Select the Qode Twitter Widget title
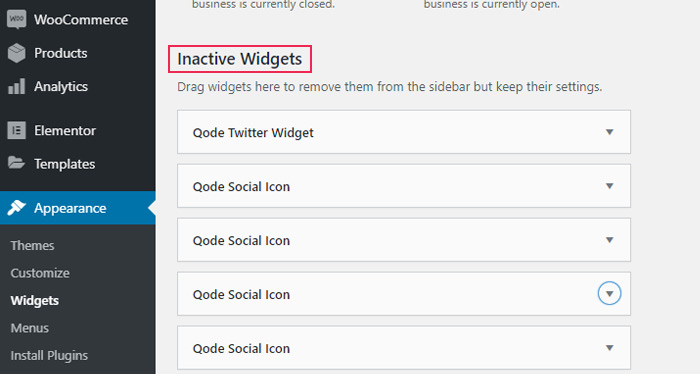The width and height of the screenshot is (700, 374). click(x=253, y=133)
